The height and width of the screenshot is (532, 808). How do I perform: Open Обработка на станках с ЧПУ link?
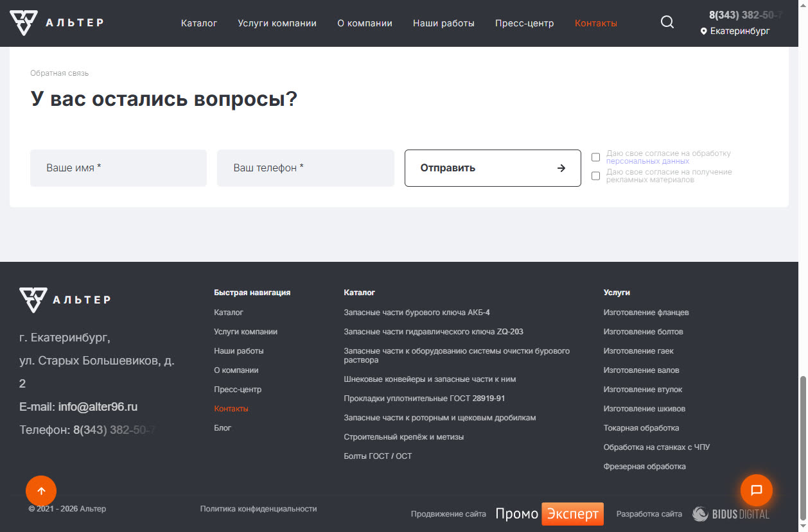tap(656, 447)
